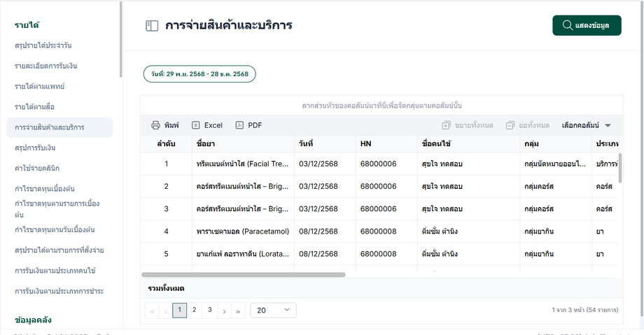Select page 3 in the pagination
The width and height of the screenshot is (644, 335).
tap(209, 310)
